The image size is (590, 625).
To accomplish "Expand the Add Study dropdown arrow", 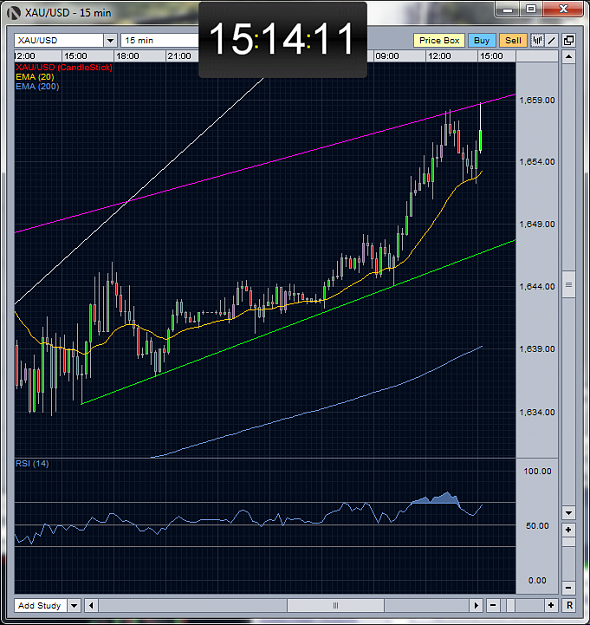I will [x=74, y=605].
